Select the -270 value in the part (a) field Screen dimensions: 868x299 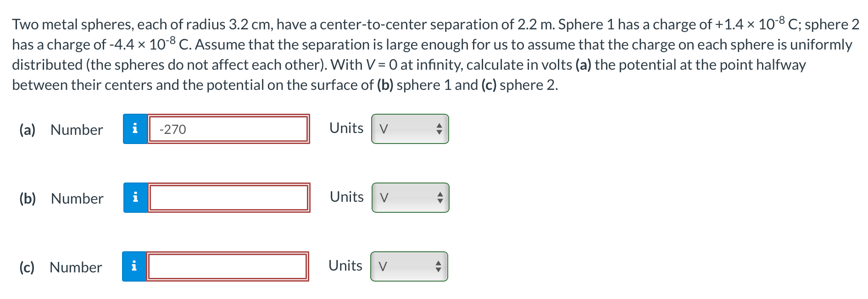tap(171, 129)
